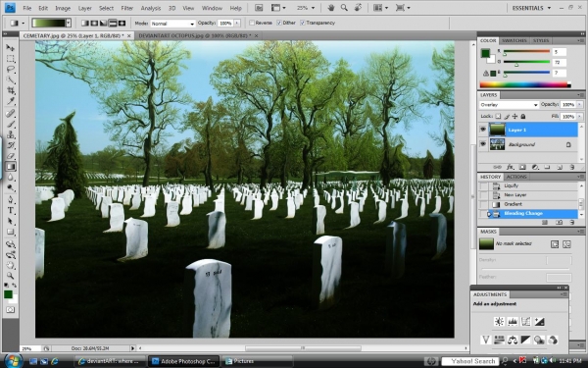The width and height of the screenshot is (588, 368).
Task: Select the Lasso tool
Action: 11,69
